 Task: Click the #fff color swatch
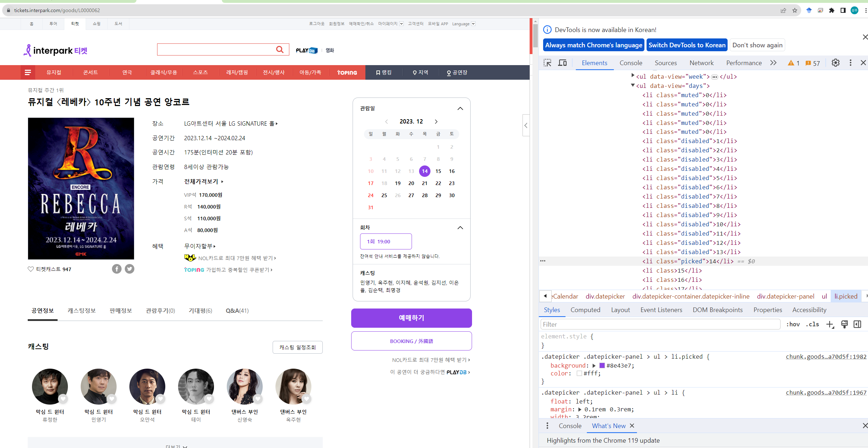coord(579,373)
